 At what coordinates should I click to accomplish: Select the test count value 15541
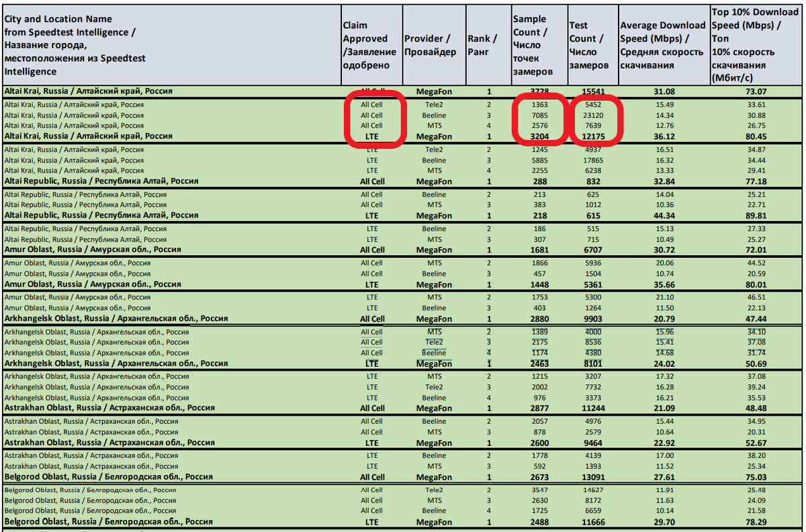tap(592, 91)
